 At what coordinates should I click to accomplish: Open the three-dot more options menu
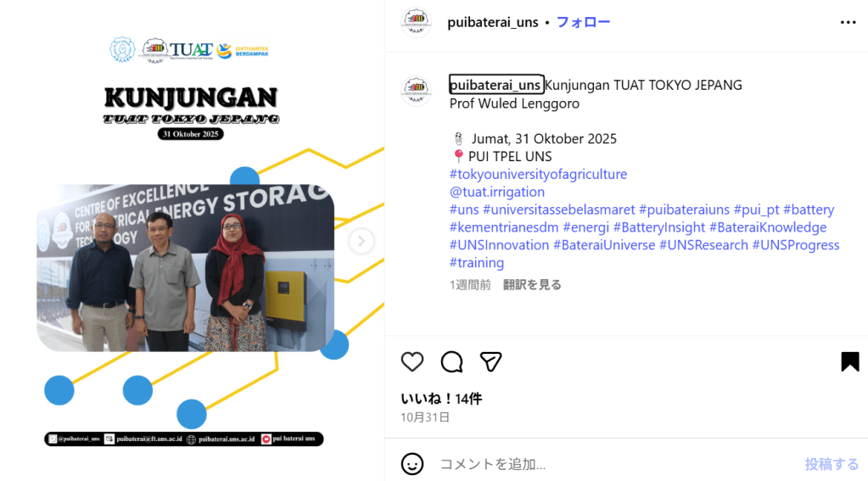(x=848, y=22)
